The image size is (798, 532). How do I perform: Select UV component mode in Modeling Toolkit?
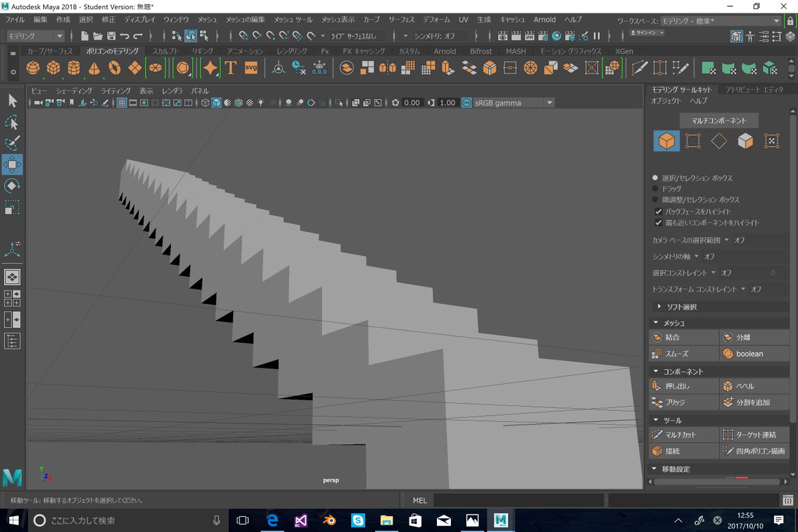(771, 141)
